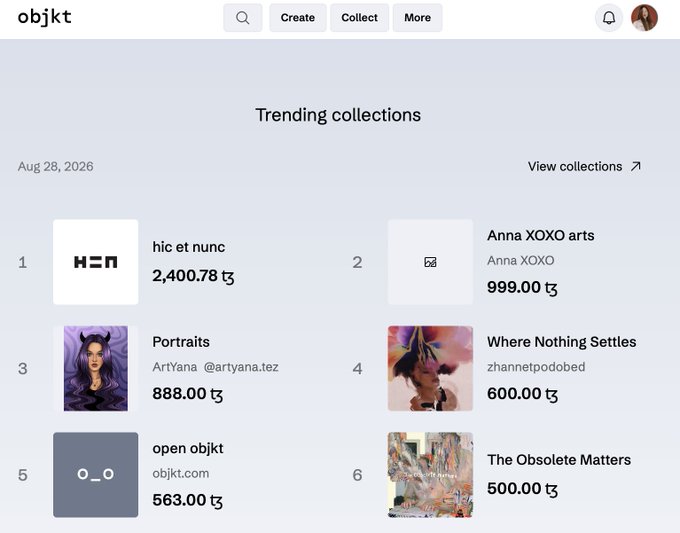Follow the View collections link
The width and height of the screenshot is (680, 533).
(585, 167)
